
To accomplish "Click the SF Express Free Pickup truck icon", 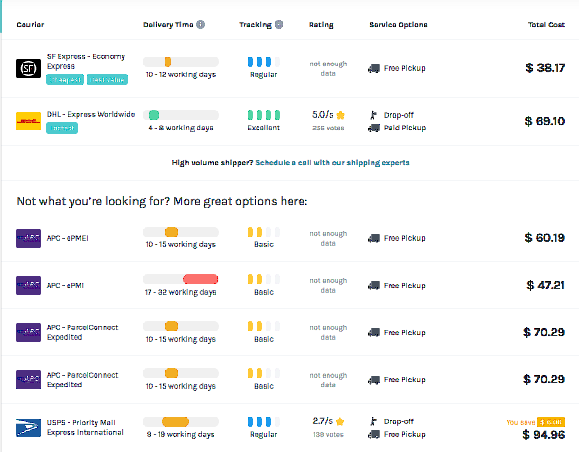I will point(374,68).
